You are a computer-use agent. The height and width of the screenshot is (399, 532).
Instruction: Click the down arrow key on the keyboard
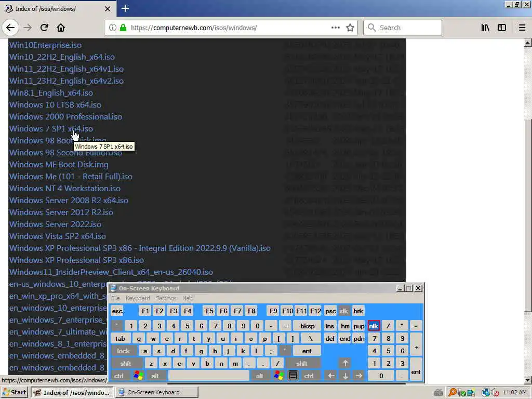click(x=345, y=376)
